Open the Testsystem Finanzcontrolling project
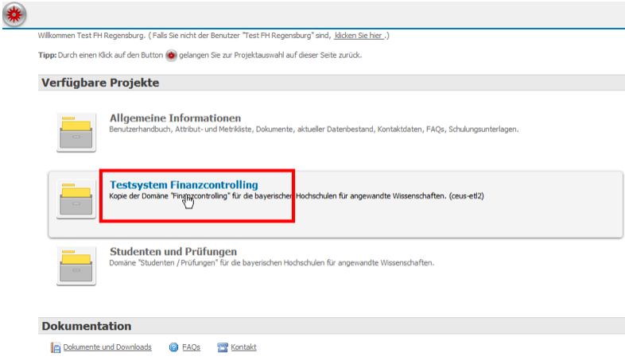 184,185
